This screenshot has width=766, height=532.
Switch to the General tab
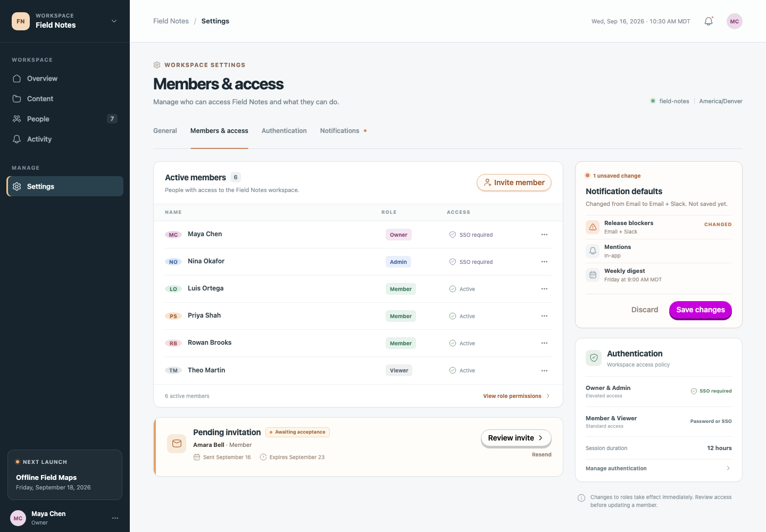point(165,131)
